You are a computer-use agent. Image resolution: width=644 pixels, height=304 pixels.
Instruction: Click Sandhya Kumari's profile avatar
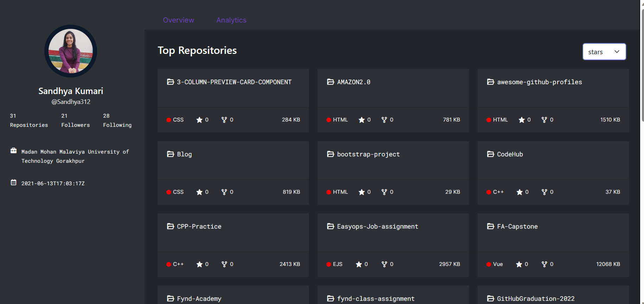click(71, 51)
